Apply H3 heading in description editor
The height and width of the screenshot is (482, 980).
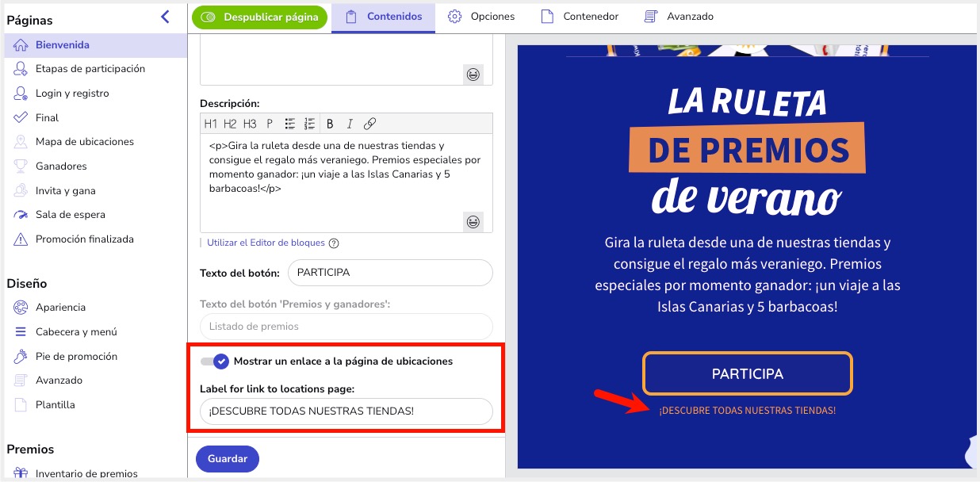click(250, 124)
